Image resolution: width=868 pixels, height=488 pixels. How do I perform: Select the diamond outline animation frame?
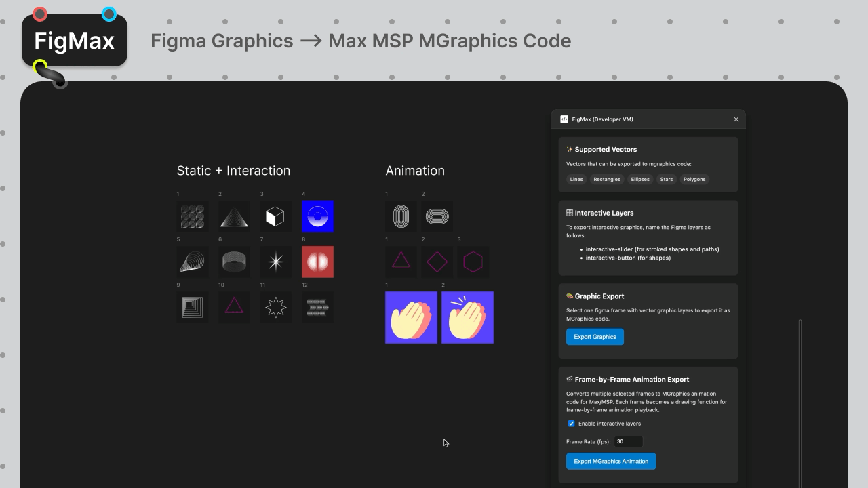coord(437,262)
